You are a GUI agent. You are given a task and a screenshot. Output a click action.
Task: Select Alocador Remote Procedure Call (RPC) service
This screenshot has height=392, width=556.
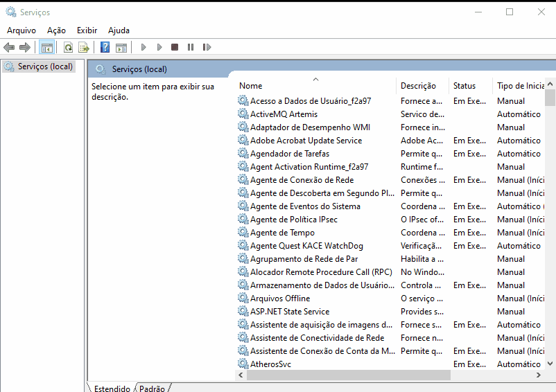pyautogui.click(x=321, y=272)
